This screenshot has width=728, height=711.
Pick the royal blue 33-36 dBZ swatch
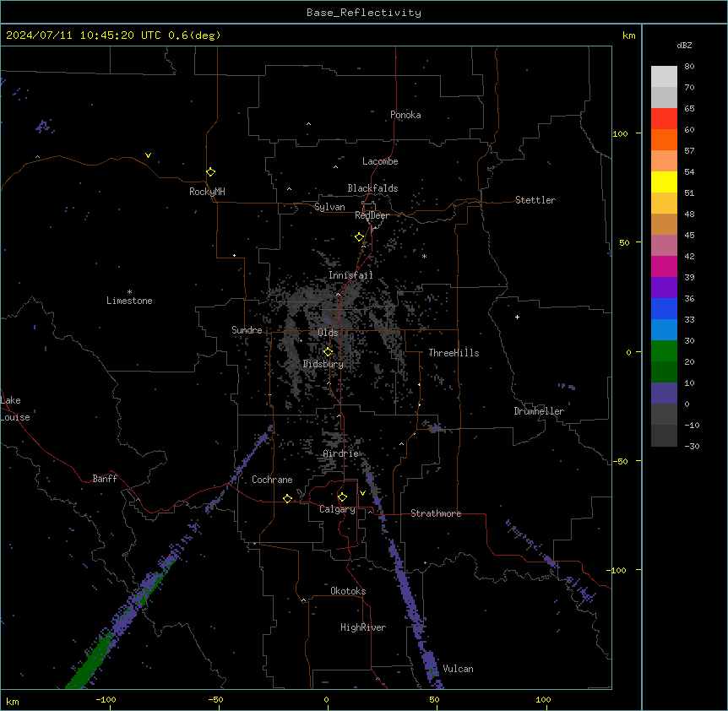tap(664, 308)
